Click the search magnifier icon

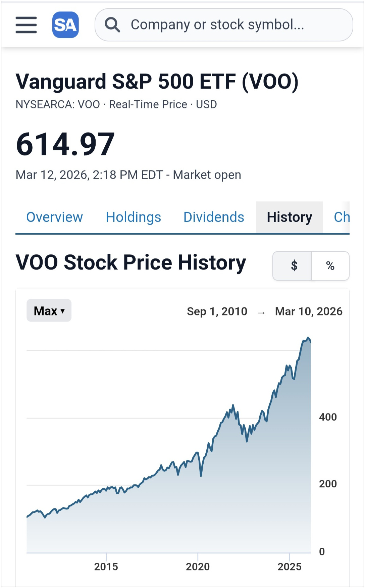[112, 25]
